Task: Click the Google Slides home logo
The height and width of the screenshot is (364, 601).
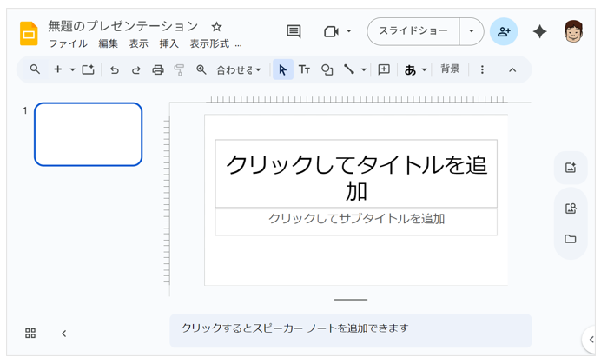Action: pos(29,34)
